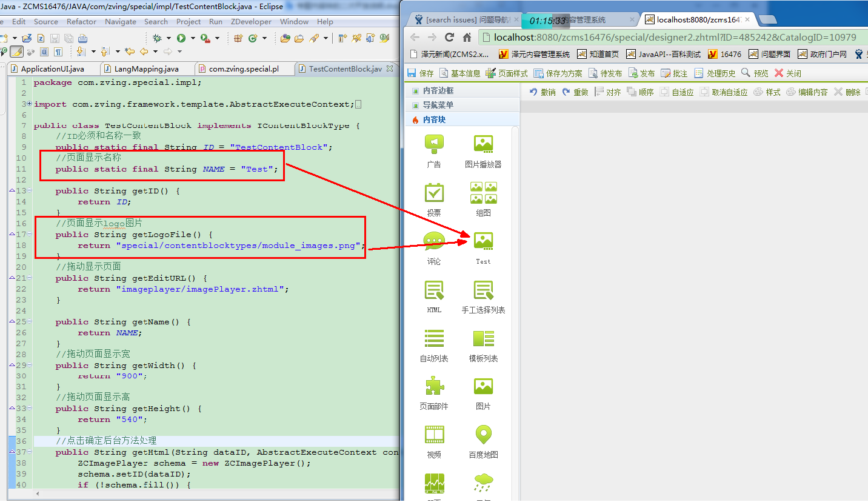This screenshot has height=502, width=868.
Task: Toggle Show Whitespace Characters pilcrow button
Action: click(58, 52)
